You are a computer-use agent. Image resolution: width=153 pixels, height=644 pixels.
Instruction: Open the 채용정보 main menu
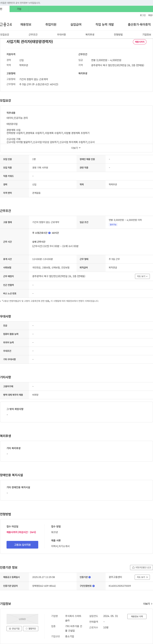pos(26,24)
